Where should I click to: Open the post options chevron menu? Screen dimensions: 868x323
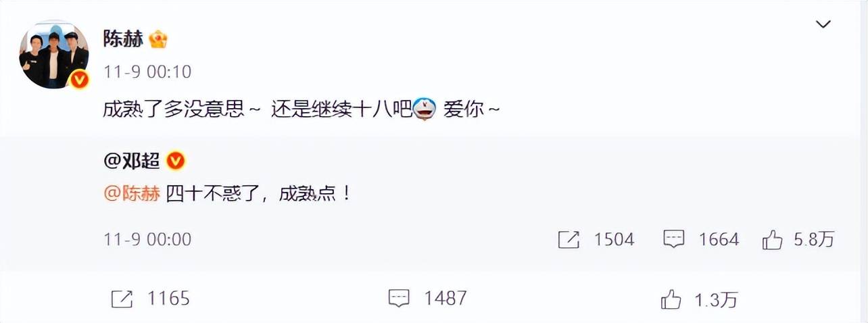[823, 25]
